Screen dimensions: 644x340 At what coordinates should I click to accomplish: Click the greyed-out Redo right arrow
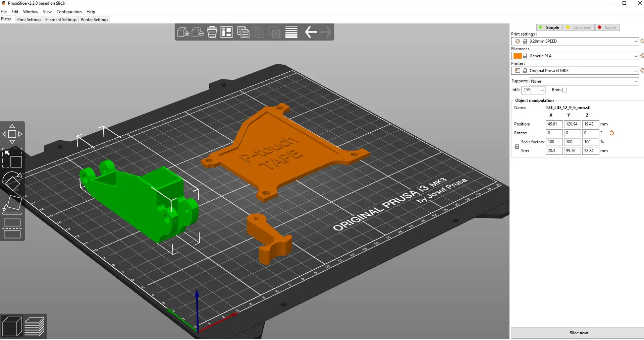point(326,32)
